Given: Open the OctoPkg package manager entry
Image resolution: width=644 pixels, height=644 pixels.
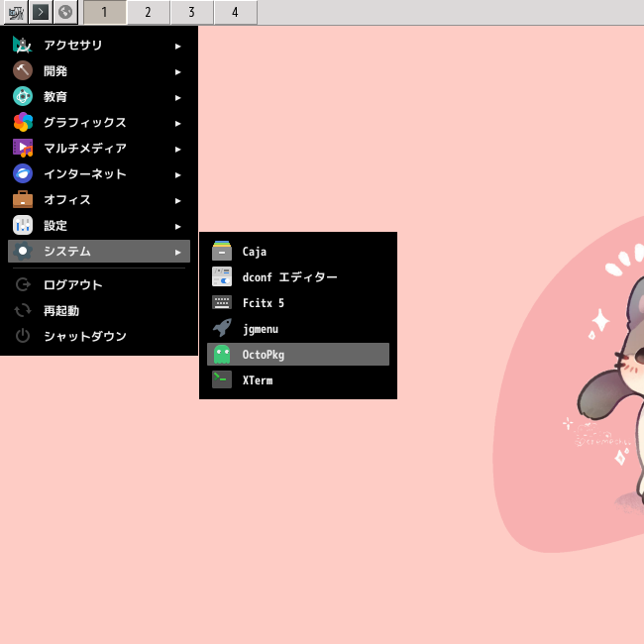Looking at the screenshot, I should [298, 355].
